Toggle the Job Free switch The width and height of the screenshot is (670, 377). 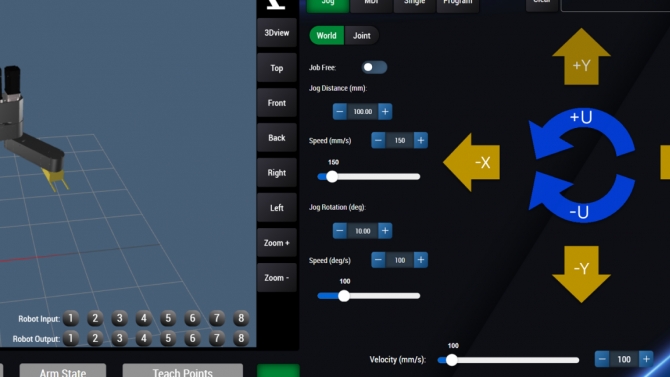click(x=374, y=67)
